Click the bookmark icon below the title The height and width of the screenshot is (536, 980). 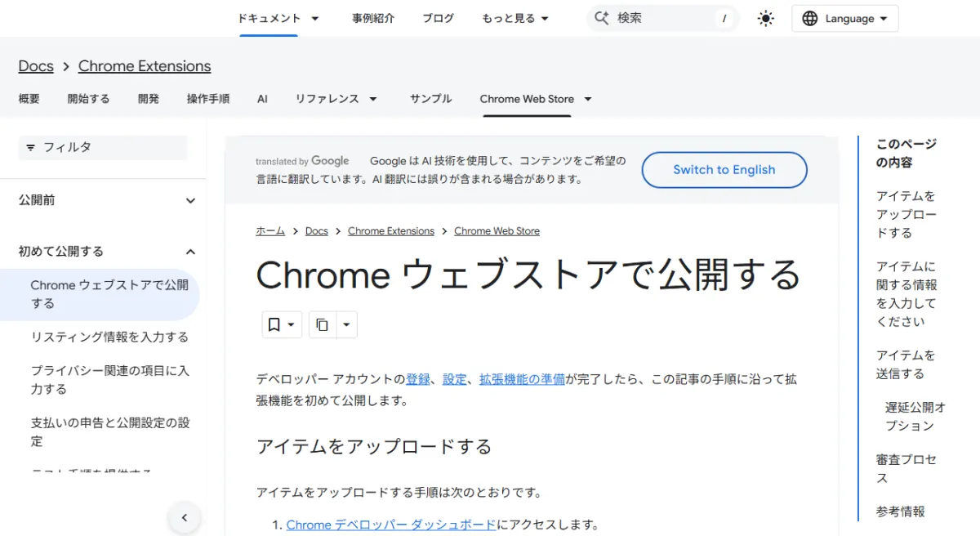click(x=274, y=324)
